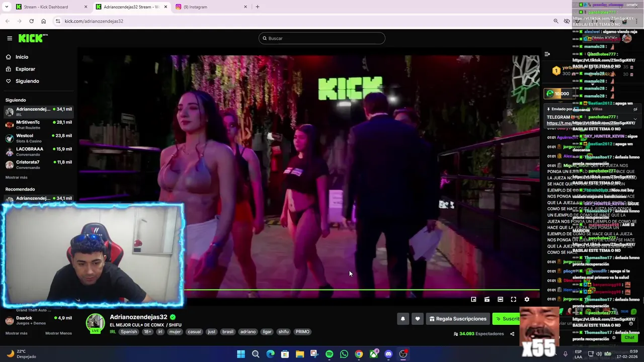Toggle picture-in-picture in the player
644x362 pixels.
[473, 299]
